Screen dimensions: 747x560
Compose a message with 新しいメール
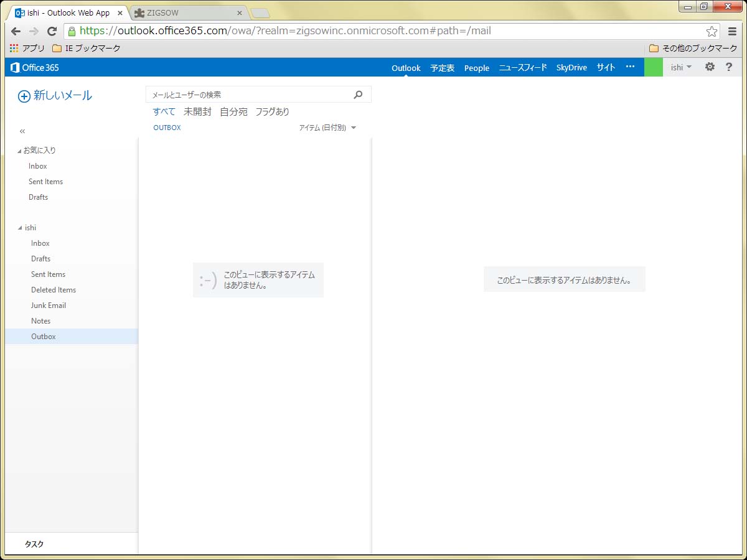pyautogui.click(x=55, y=95)
